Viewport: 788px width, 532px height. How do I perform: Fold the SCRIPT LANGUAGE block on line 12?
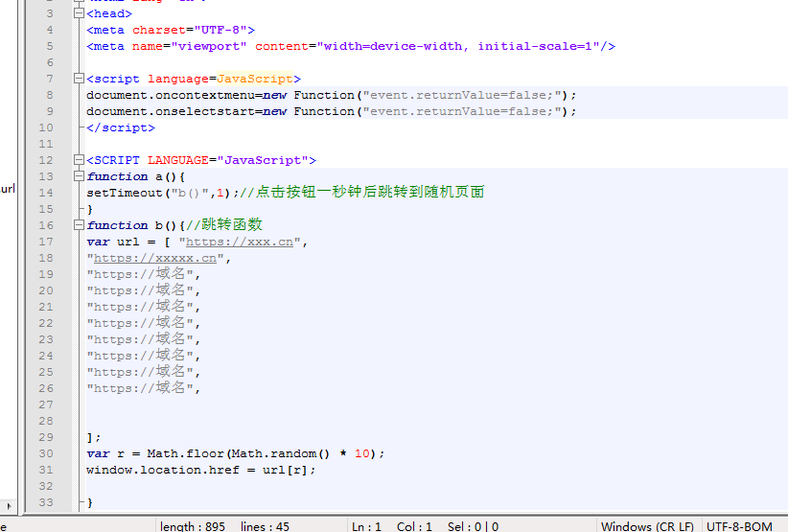click(78, 161)
